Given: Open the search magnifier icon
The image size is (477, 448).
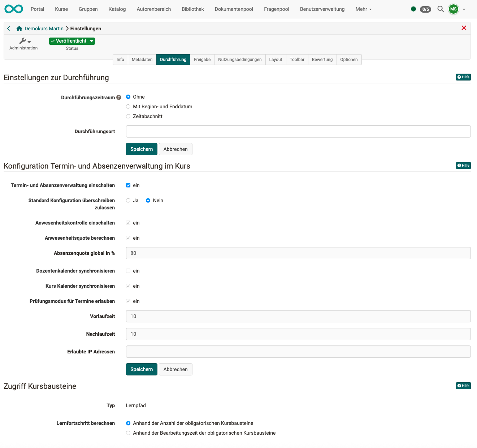Looking at the screenshot, I should pyautogui.click(x=440, y=9).
